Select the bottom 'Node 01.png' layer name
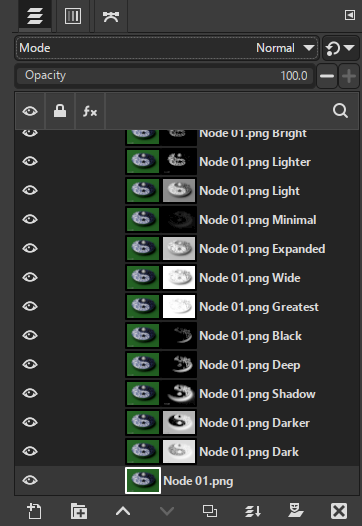 198,481
